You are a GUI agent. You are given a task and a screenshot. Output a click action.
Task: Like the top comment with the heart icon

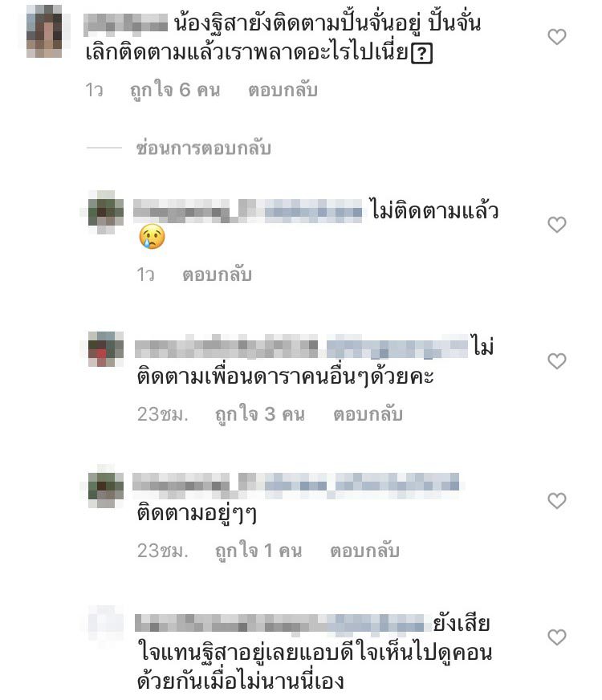coord(556,37)
